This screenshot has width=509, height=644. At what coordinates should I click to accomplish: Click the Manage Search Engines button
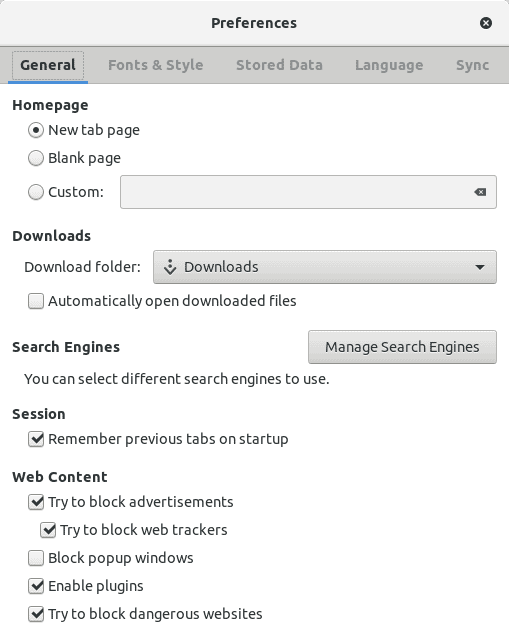(x=402, y=347)
